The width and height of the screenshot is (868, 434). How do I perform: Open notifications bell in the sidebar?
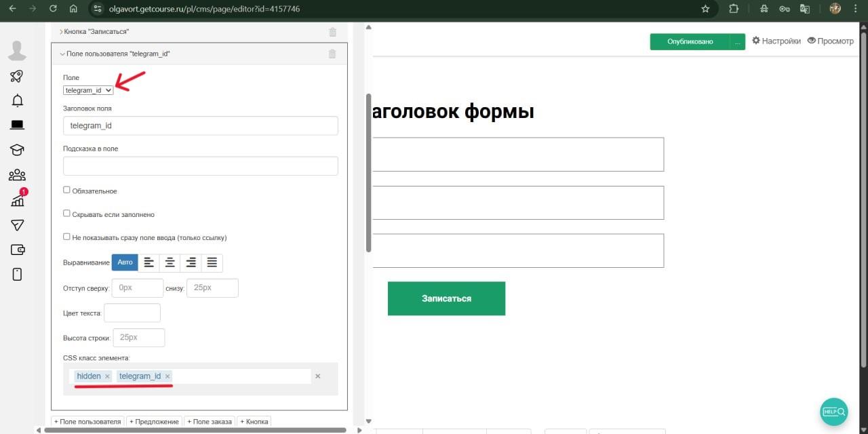17,100
